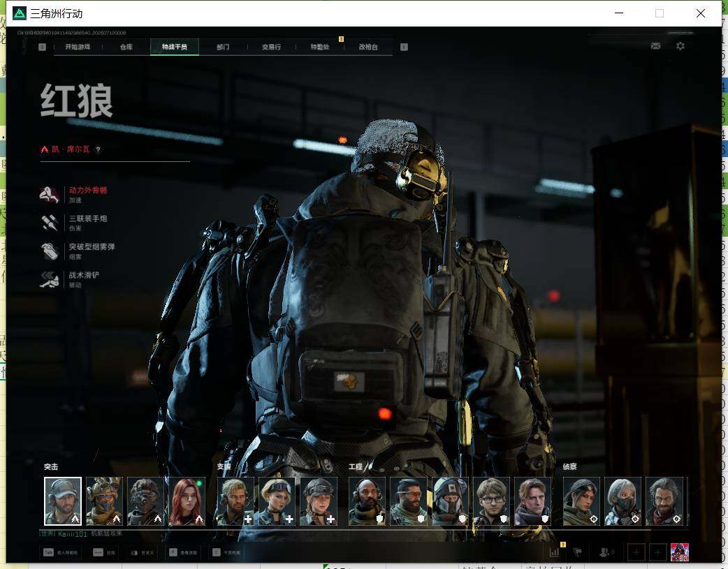Open the flag icon in bottom bar
Image resolution: width=728 pixels, height=569 pixels.
(578, 552)
